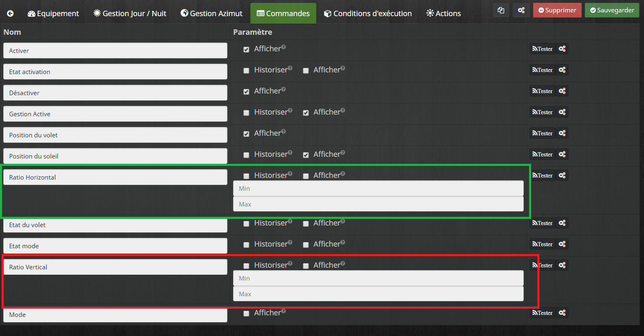The height and width of the screenshot is (336, 644).
Task: Enable Historiser for Etat activation
Action: 246,71
